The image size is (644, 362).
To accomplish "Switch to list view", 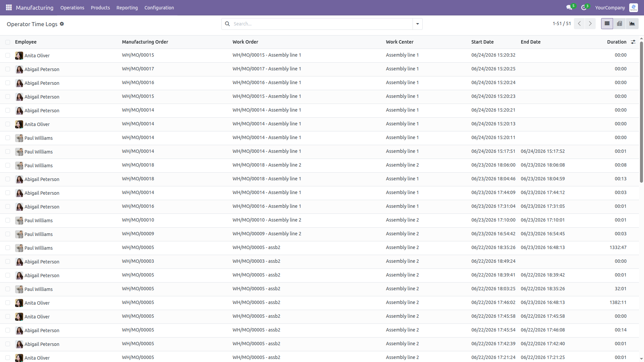I will click(607, 24).
